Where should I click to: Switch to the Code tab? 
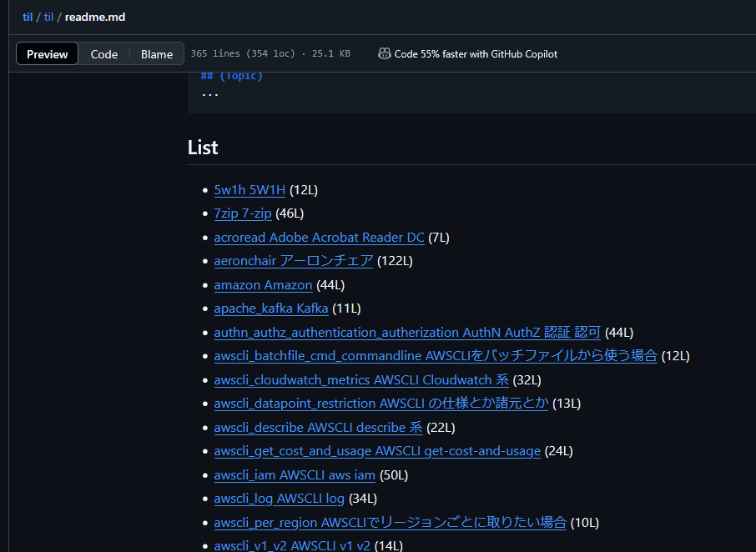[104, 54]
